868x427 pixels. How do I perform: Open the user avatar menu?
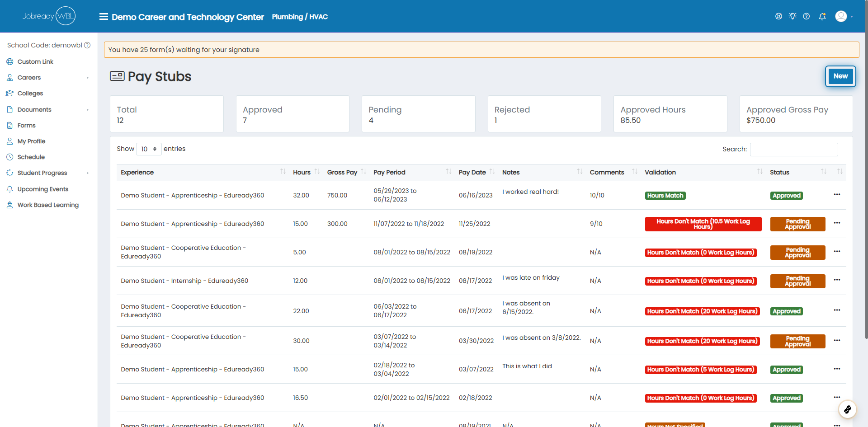click(x=844, y=16)
